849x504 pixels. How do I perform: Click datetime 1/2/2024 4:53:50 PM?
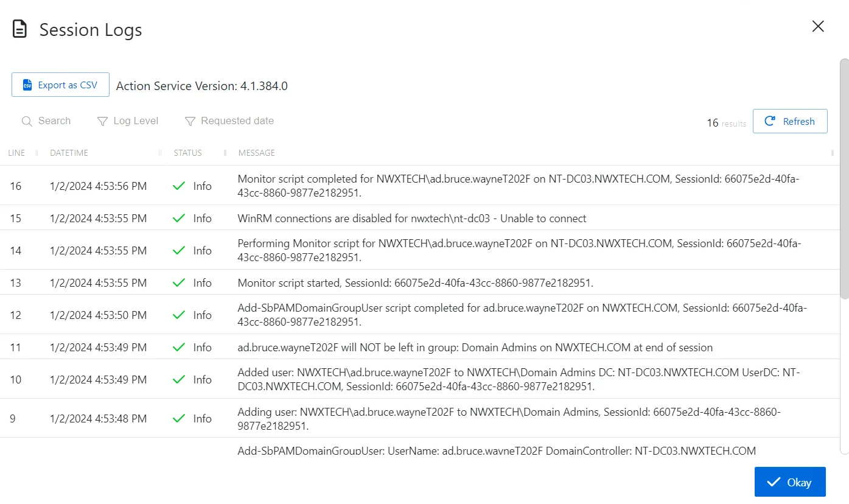tap(98, 315)
